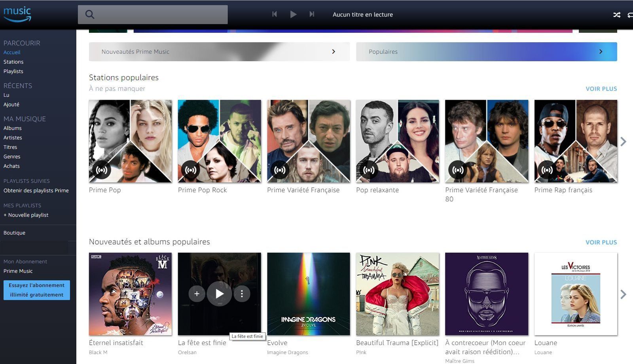This screenshot has height=364, width=633.
Task: Play Prime Variété Française station broadcast icon
Action: pos(279,170)
